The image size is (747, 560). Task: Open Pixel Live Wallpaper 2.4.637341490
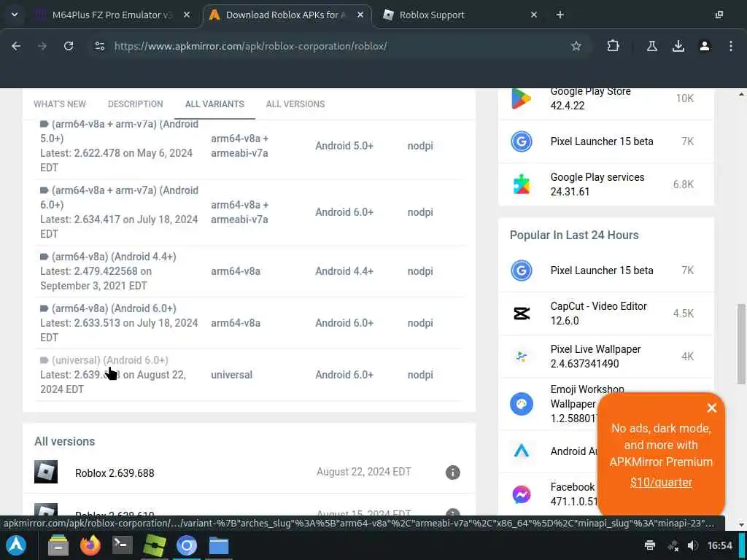click(x=595, y=356)
